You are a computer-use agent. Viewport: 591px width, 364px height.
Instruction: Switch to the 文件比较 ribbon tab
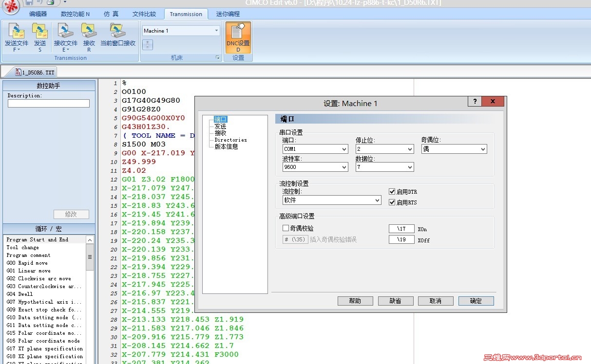tap(144, 14)
